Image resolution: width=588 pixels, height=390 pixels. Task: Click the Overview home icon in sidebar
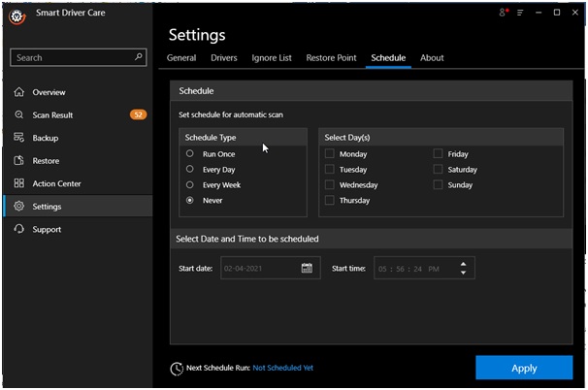coord(19,92)
